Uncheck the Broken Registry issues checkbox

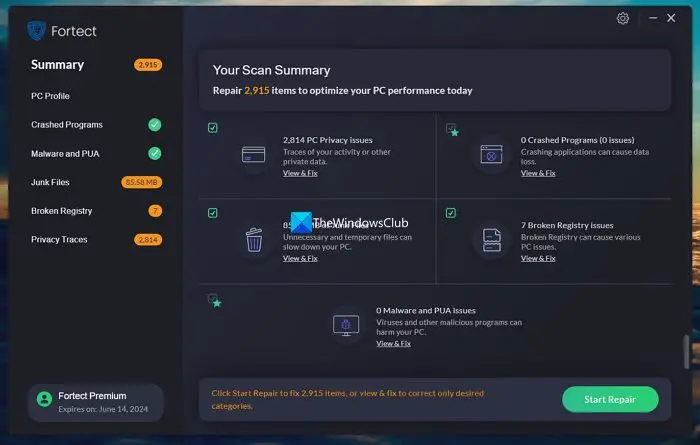[450, 213]
